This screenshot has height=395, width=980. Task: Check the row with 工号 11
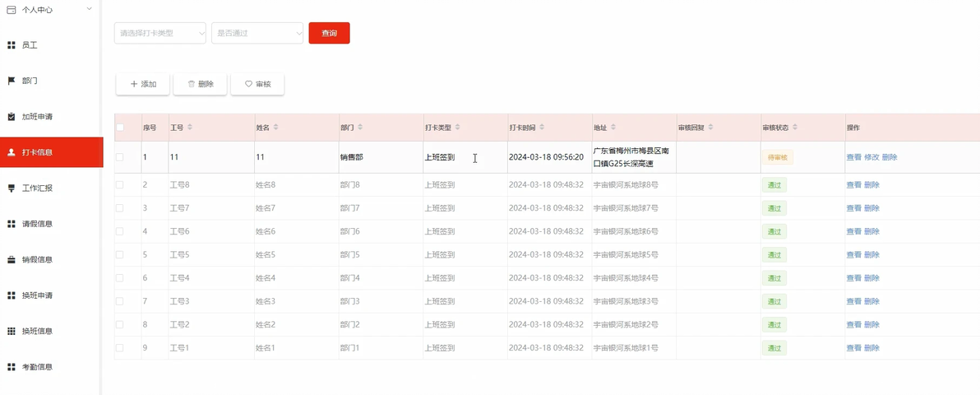[x=120, y=157]
